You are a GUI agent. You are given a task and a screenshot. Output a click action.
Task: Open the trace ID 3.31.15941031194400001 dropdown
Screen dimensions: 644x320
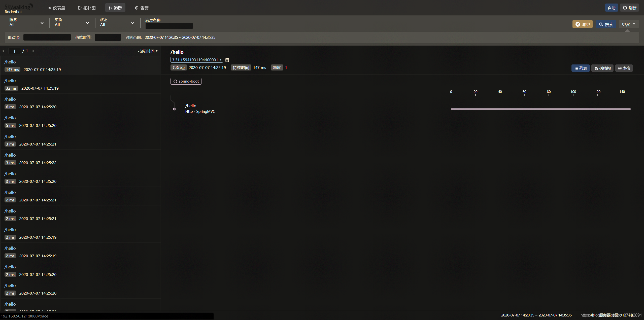click(x=197, y=60)
